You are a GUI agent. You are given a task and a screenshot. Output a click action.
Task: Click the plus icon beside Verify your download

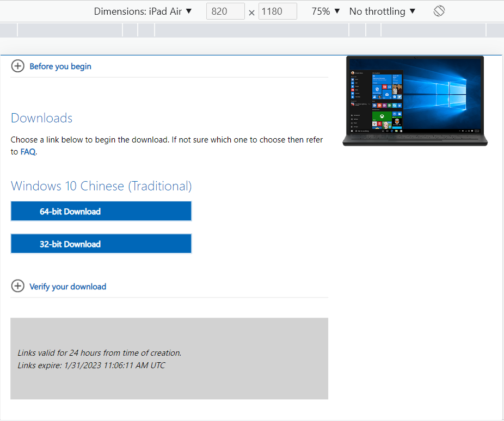(17, 286)
